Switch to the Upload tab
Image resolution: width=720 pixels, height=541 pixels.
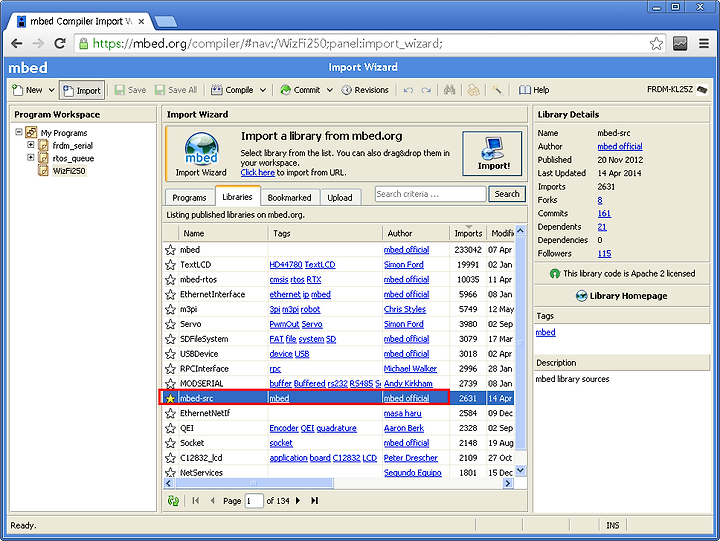pyautogui.click(x=340, y=197)
